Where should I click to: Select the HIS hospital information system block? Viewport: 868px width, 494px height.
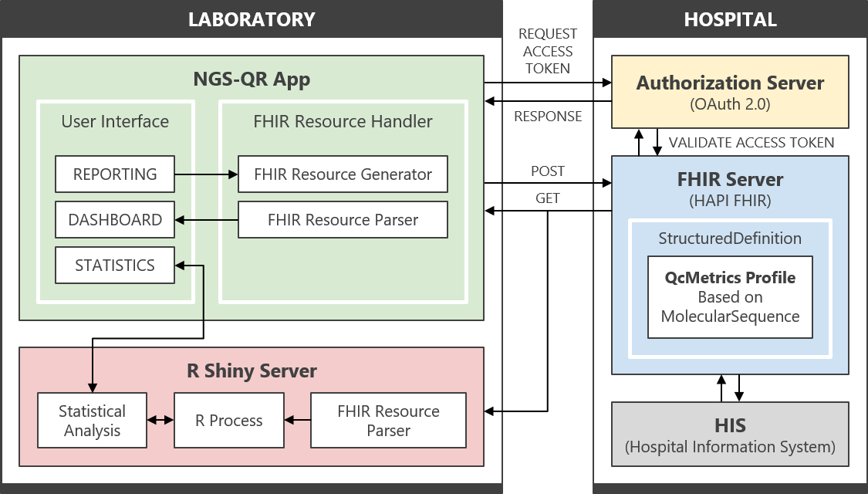coord(730,435)
